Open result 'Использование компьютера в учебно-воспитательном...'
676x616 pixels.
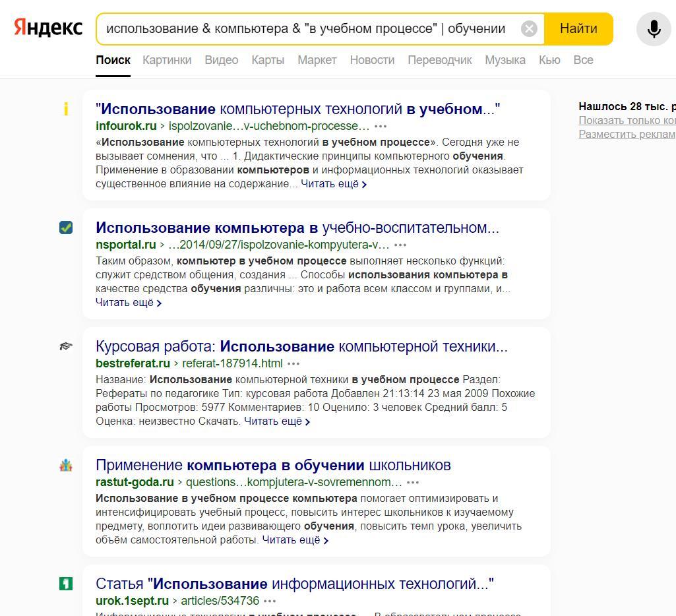297,228
